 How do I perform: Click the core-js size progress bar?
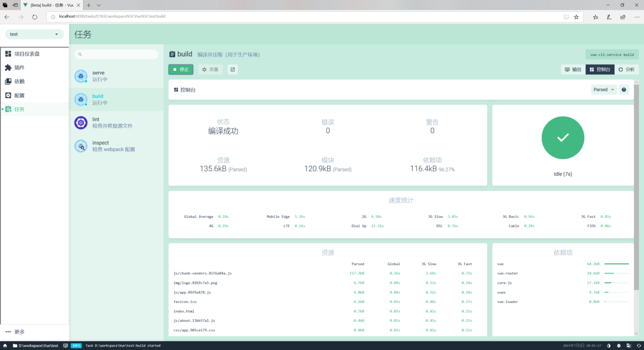616,283
